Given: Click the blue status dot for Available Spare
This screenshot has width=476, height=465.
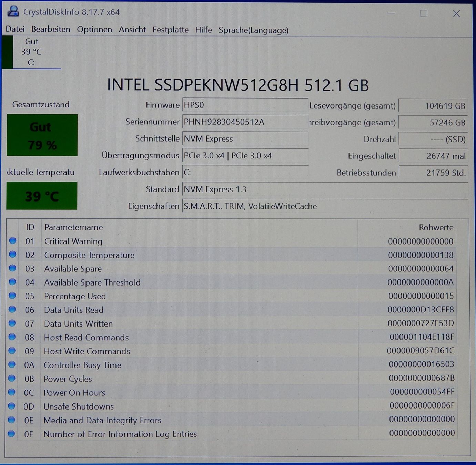Looking at the screenshot, I should pyautogui.click(x=12, y=268).
